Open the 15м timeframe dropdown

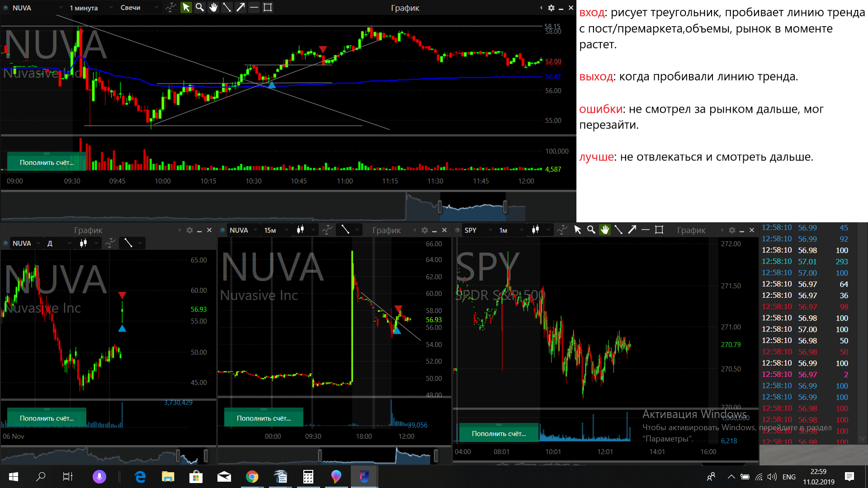point(276,230)
